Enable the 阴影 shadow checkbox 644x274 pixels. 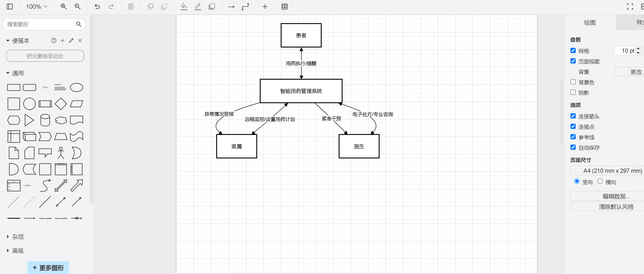point(573,92)
